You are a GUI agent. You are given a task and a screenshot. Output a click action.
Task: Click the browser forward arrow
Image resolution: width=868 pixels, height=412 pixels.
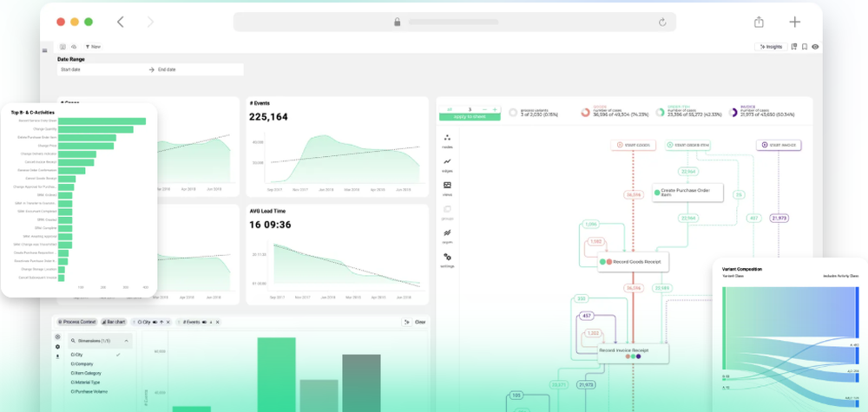point(150,23)
